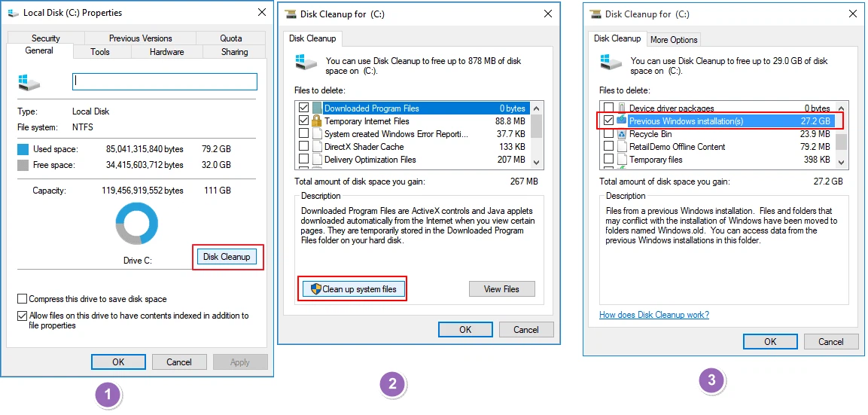The height and width of the screenshot is (415, 868).
Task: Uncheck Temporary Internet Files checkbox
Action: [304, 121]
